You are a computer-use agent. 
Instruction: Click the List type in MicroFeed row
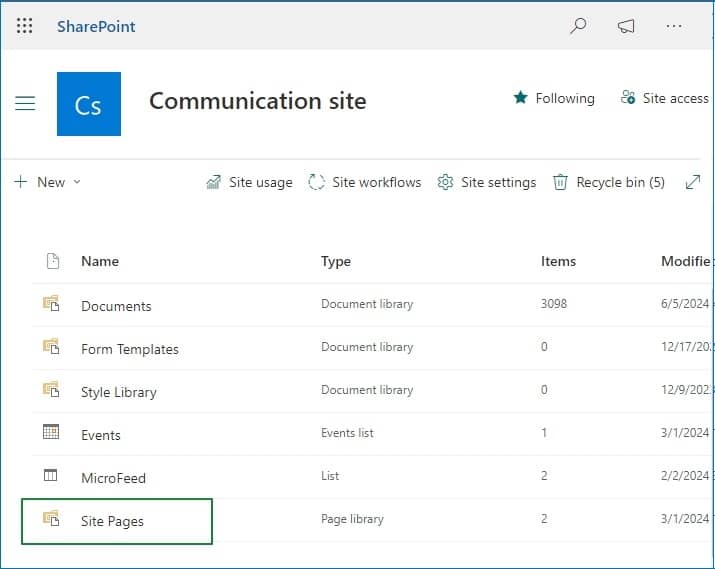tap(330, 476)
